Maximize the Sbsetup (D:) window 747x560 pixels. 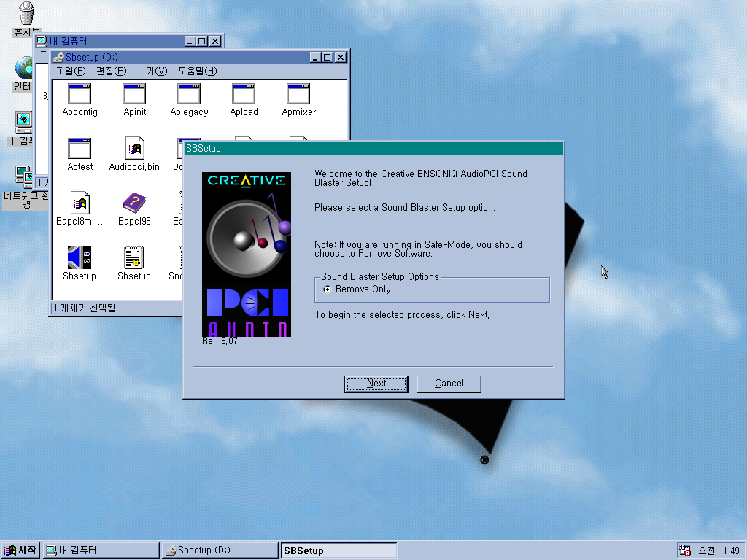click(x=327, y=58)
